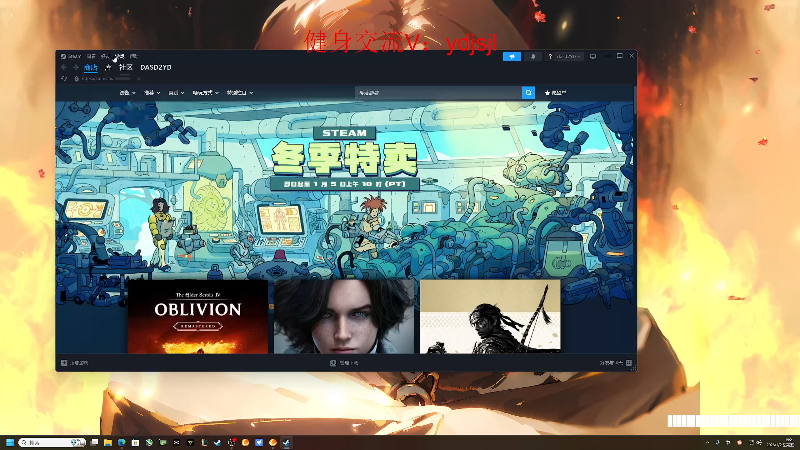This screenshot has height=450, width=800.
Task: Expand the fourth store navigation dropdown
Action: click(x=206, y=93)
